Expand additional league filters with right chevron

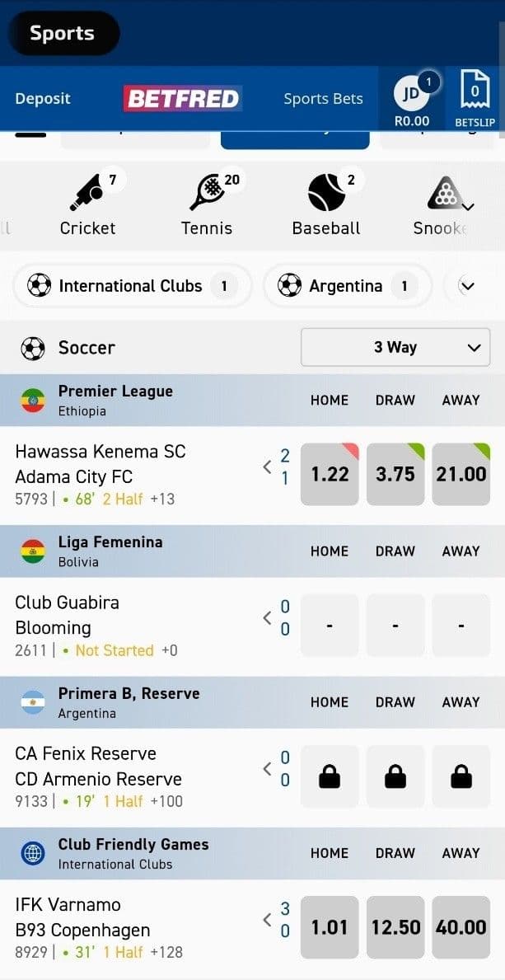click(468, 286)
